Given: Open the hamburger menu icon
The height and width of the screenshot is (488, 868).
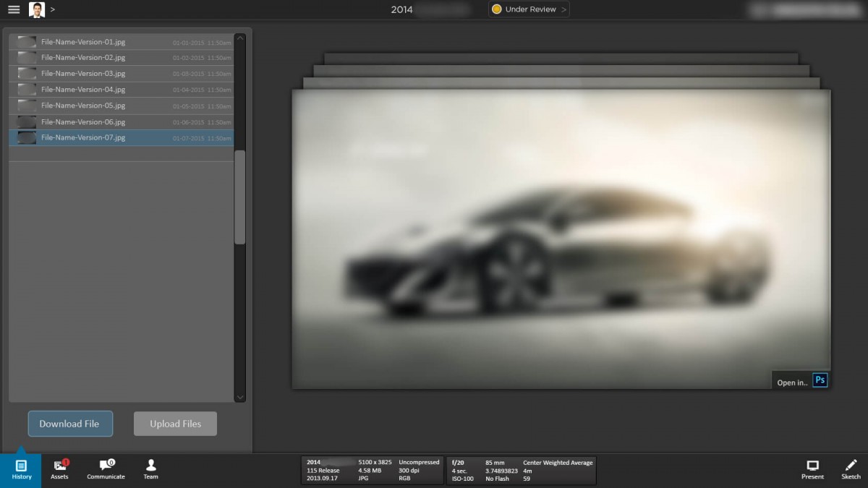Looking at the screenshot, I should click(14, 9).
